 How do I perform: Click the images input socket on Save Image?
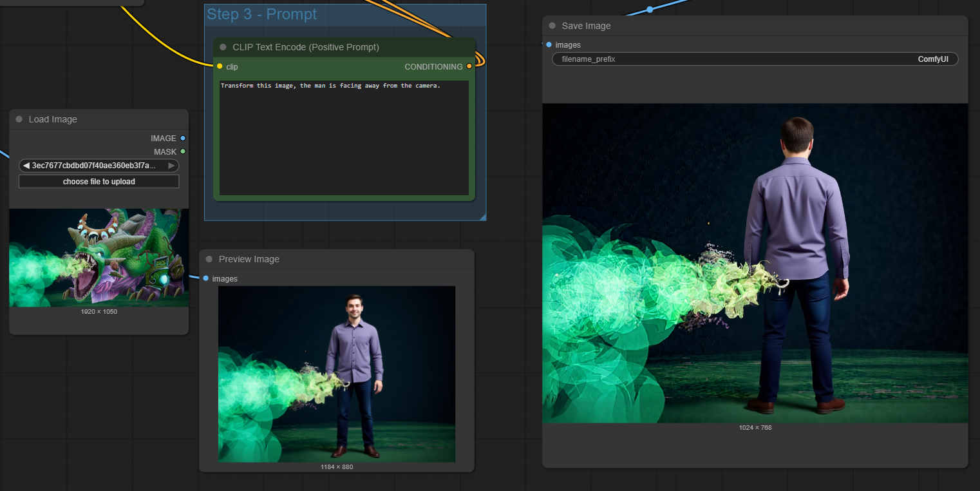(x=549, y=44)
